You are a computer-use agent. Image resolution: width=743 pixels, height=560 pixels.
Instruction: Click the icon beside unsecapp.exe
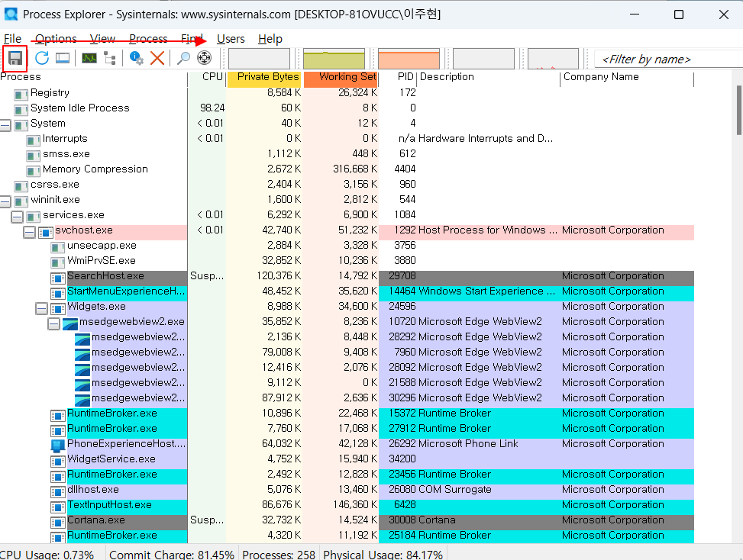[x=58, y=247]
